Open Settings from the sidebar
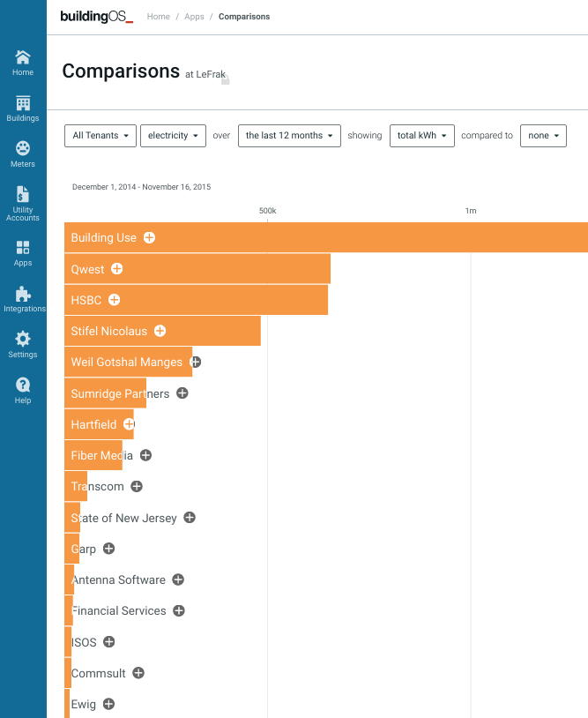The image size is (588, 718). point(23,345)
